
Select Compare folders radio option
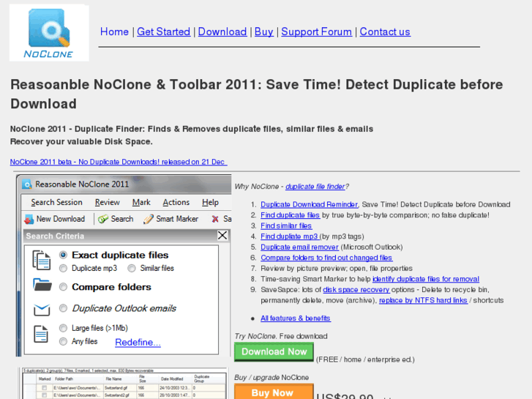(63, 287)
